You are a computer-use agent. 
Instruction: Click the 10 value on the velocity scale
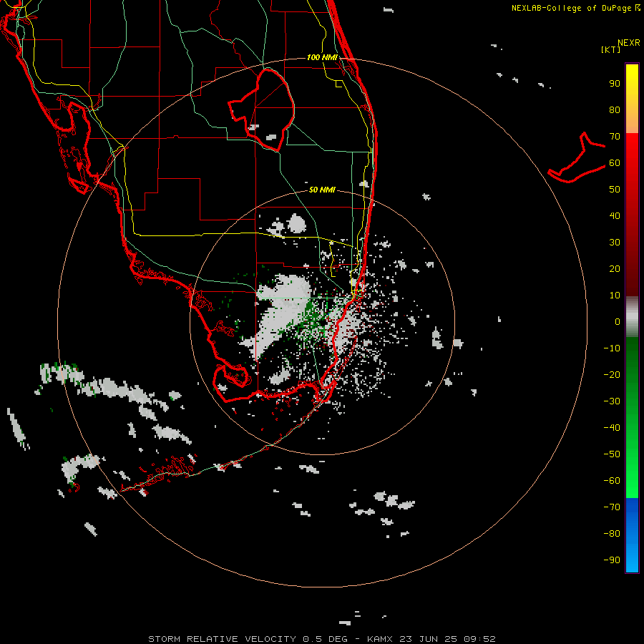615,296
